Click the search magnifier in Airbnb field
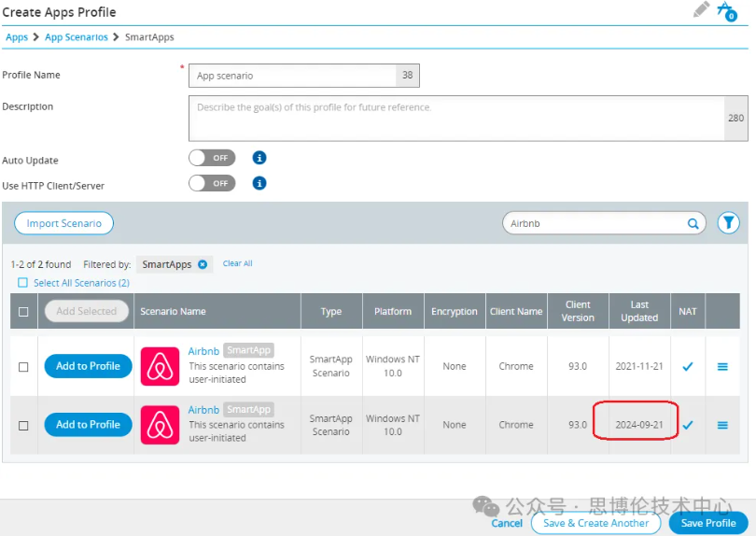Image resolution: width=756 pixels, height=536 pixels. (x=693, y=224)
